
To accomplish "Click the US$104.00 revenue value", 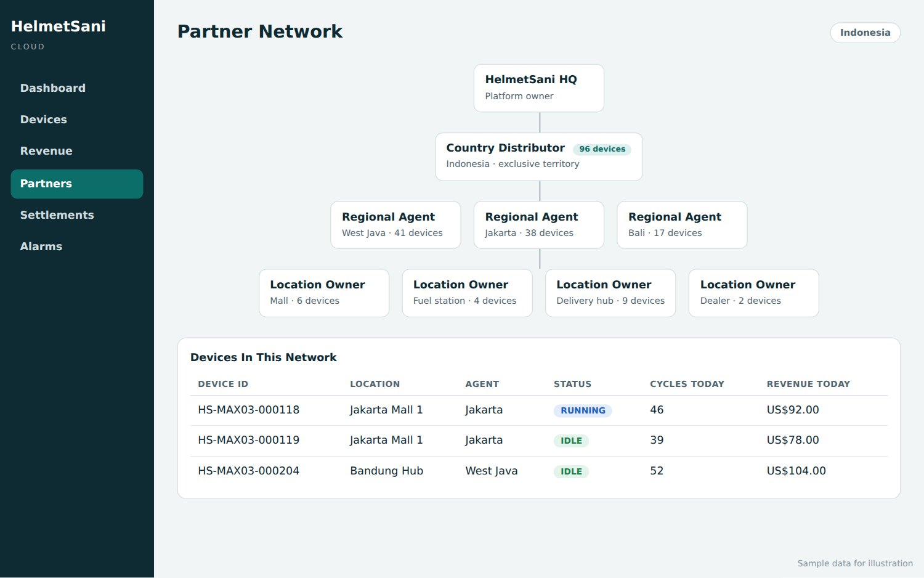I will click(796, 471).
